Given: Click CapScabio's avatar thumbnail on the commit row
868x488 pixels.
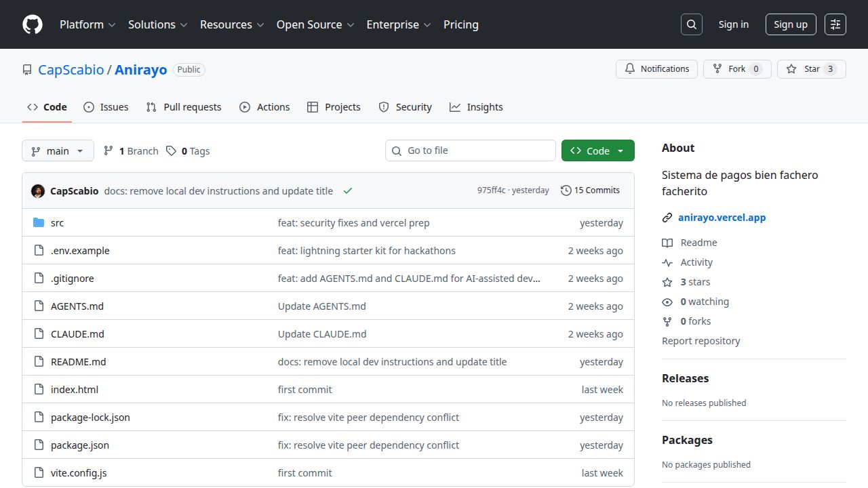Looking at the screenshot, I should [x=38, y=190].
